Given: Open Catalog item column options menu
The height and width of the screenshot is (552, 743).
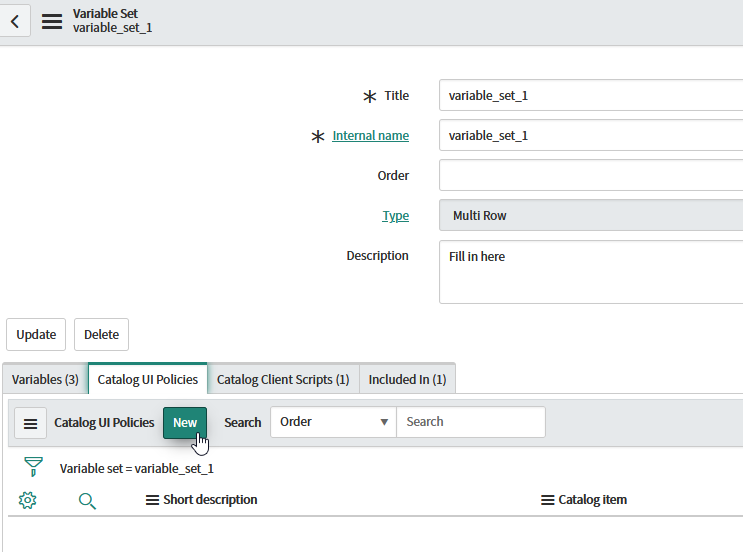Looking at the screenshot, I should (x=547, y=500).
